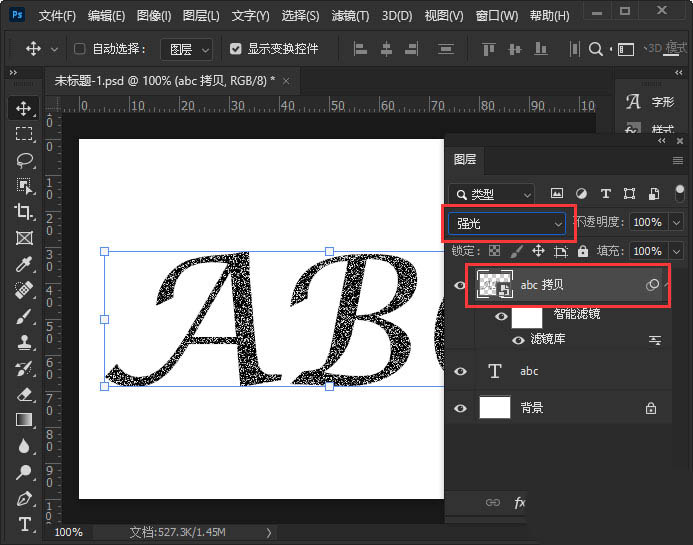Open the 类型 layer filter dropdown
Image resolution: width=693 pixels, height=545 pixels.
(x=492, y=194)
